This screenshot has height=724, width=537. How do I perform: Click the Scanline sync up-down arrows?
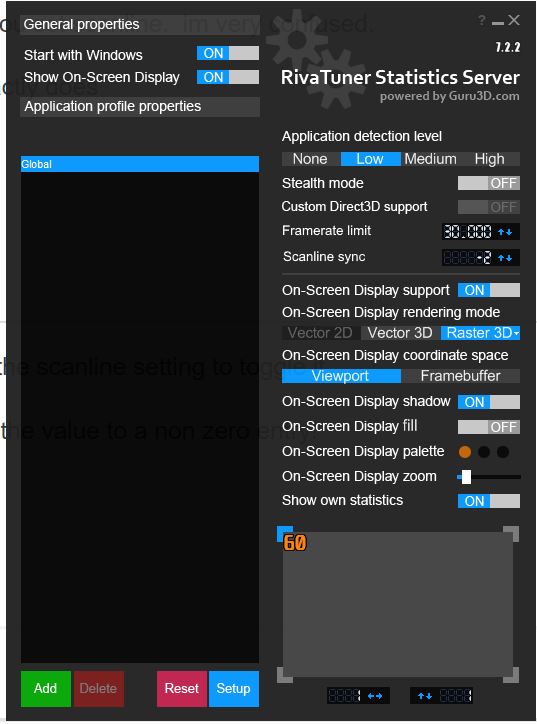pos(505,258)
